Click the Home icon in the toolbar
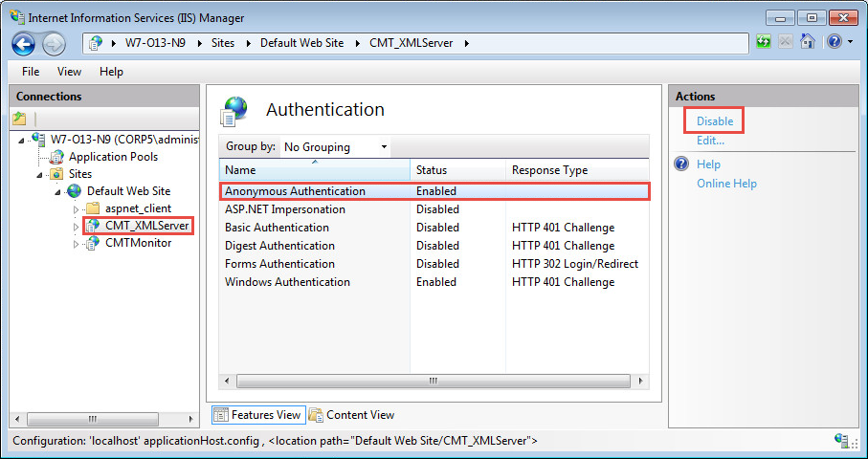Viewport: 868px width, 459px height. [x=808, y=43]
